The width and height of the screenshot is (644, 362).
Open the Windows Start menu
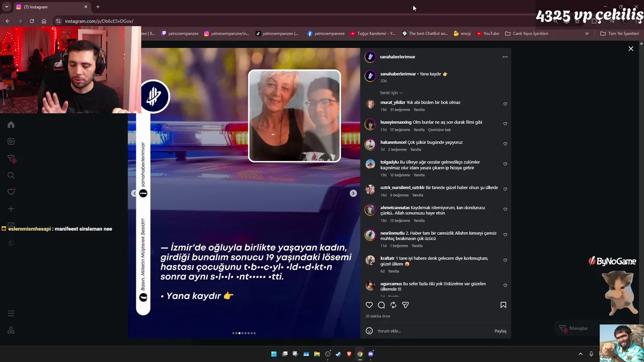(274, 354)
